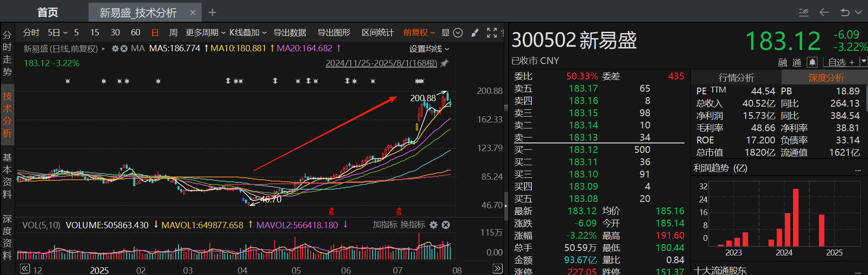
Task: Expand the 更多周期 dropdown
Action: coord(205,33)
